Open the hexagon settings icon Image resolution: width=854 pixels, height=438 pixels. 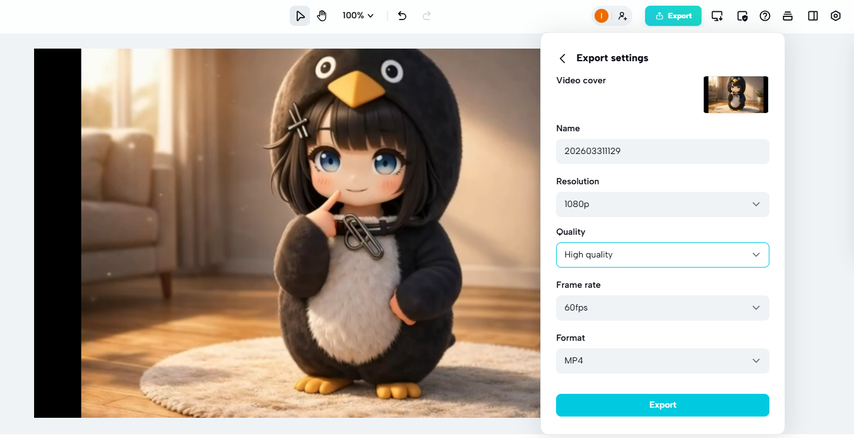[835, 16]
